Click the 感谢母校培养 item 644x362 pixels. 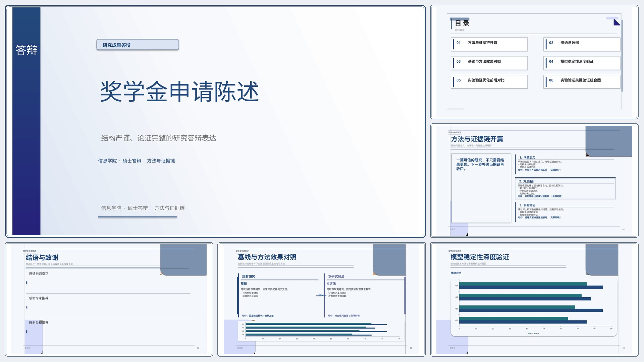[39, 323]
